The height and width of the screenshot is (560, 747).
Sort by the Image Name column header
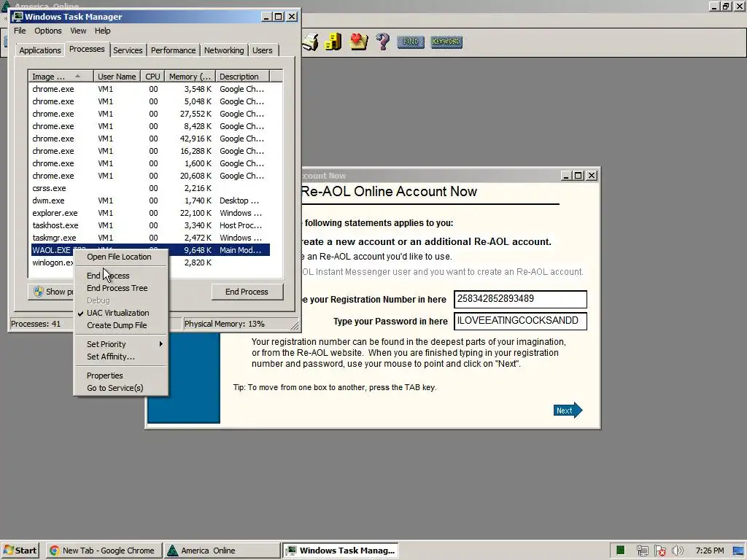pos(61,76)
